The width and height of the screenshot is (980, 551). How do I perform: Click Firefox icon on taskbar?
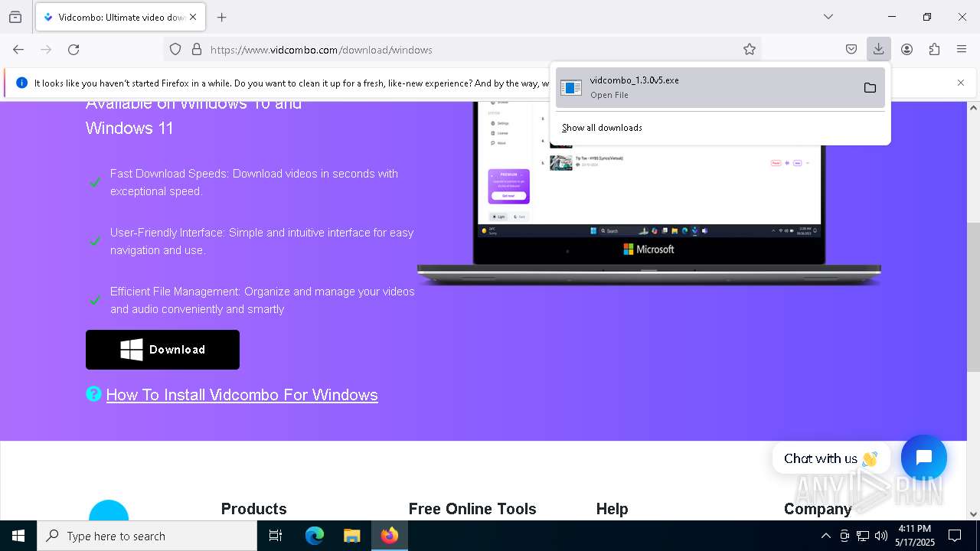[x=390, y=536]
